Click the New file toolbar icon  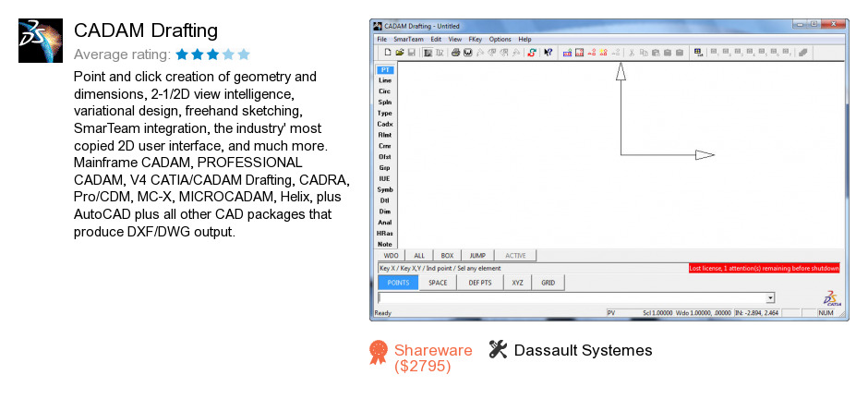tap(388, 53)
